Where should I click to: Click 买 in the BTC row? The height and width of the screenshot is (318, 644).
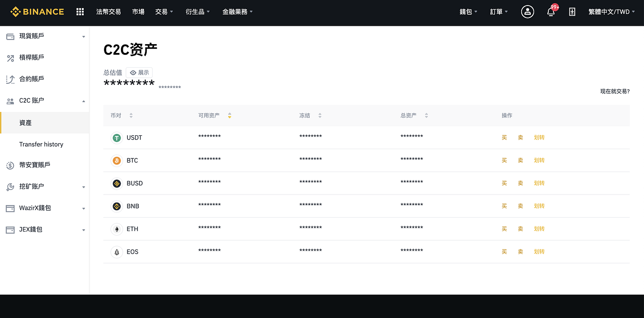coord(504,161)
